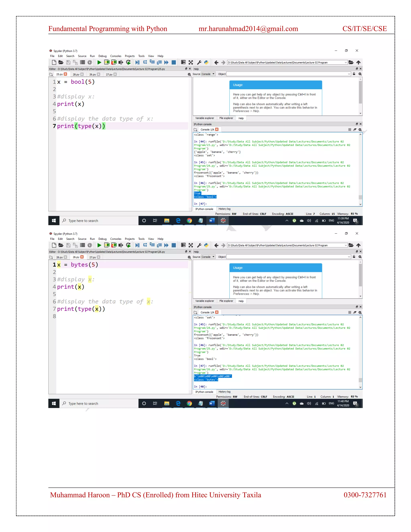
Task: Open Consoles menu in the 26.py Spyder window
Action: (116, 239)
